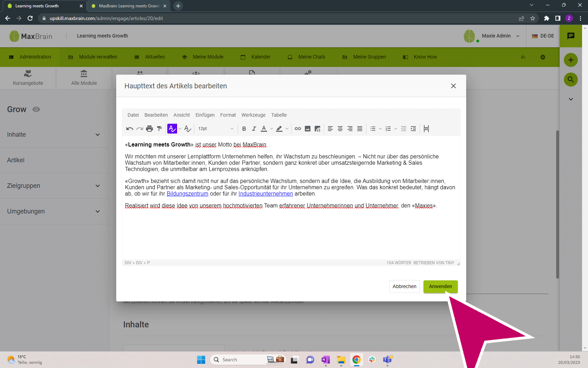Open the Datei menu
This screenshot has width=588, height=368.
point(133,115)
